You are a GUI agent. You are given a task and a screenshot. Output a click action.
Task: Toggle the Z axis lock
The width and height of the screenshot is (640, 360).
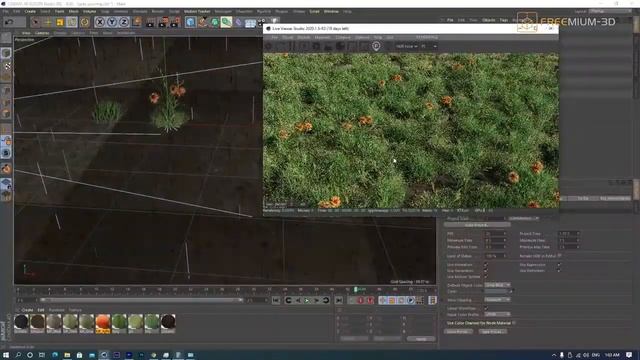(124, 22)
